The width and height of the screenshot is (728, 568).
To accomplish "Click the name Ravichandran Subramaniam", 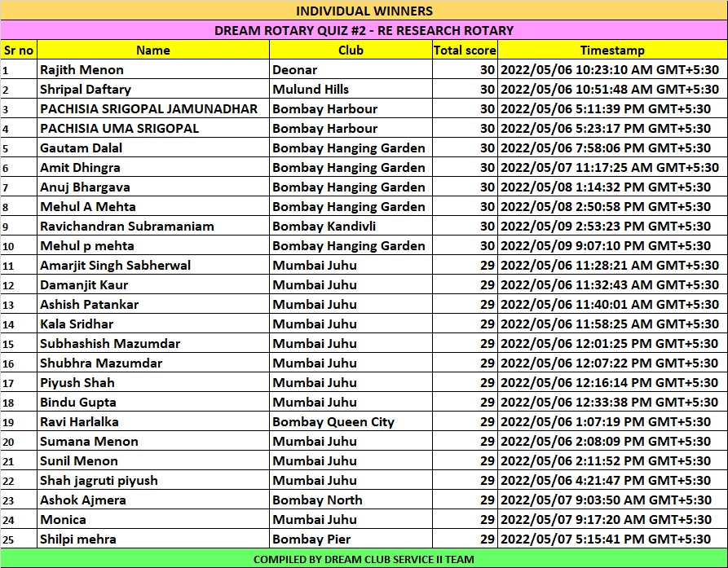I will (127, 226).
